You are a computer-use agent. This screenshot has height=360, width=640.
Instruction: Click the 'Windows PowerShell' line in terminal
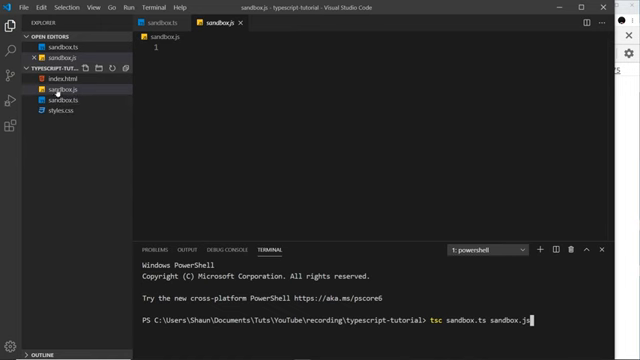pos(178,265)
